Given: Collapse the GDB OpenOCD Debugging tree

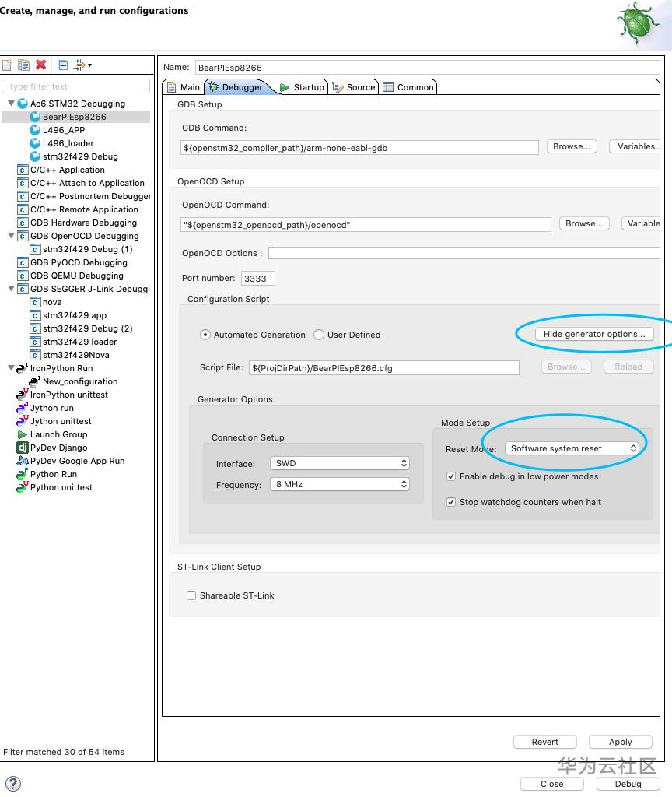Looking at the screenshot, I should (11, 235).
